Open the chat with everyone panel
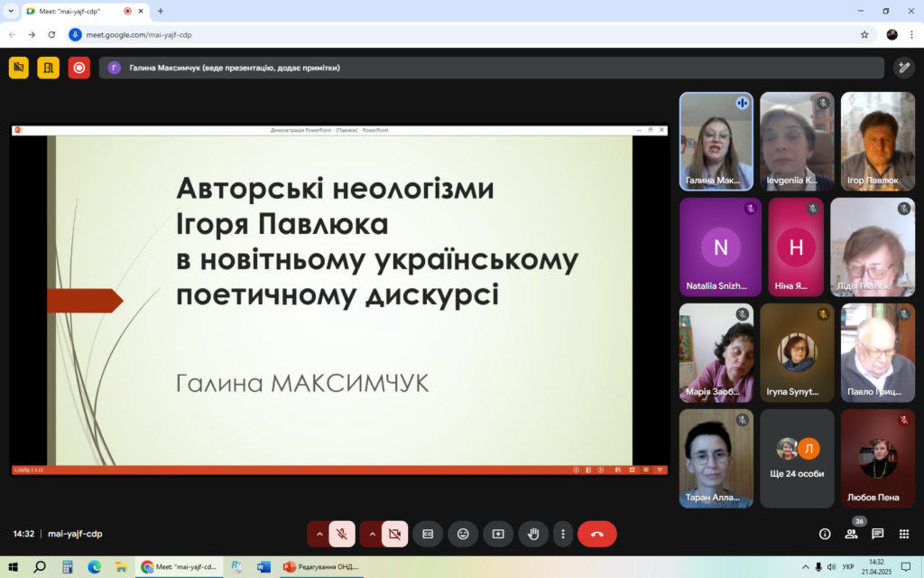The height and width of the screenshot is (578, 924). (877, 534)
